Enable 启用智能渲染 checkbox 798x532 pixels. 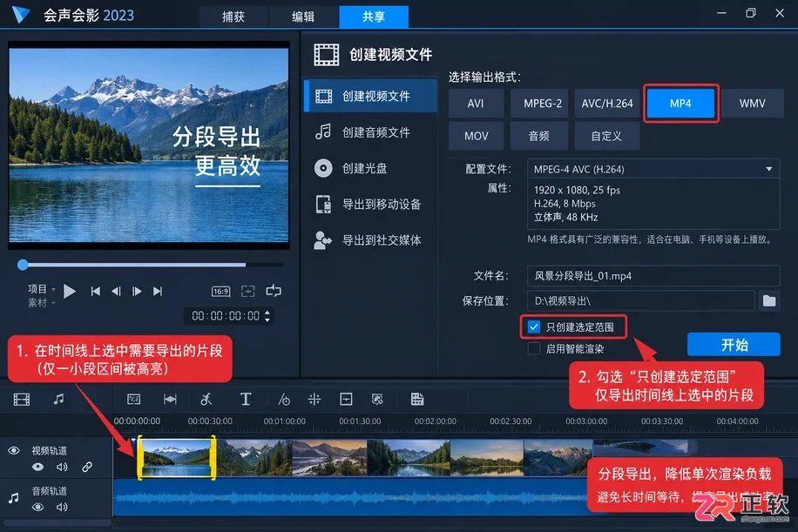point(533,349)
